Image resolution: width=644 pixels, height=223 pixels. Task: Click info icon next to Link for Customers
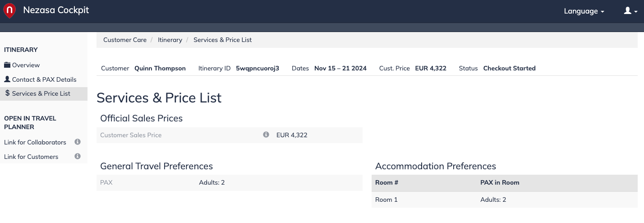78,156
